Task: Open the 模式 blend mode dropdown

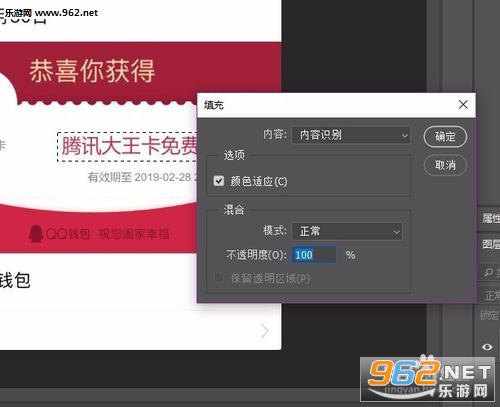Action: [347, 231]
